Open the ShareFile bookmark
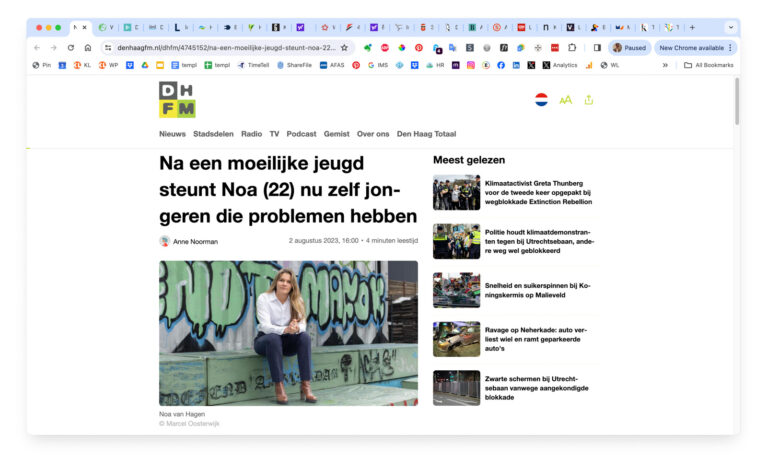The width and height of the screenshot is (767, 470). tap(294, 65)
